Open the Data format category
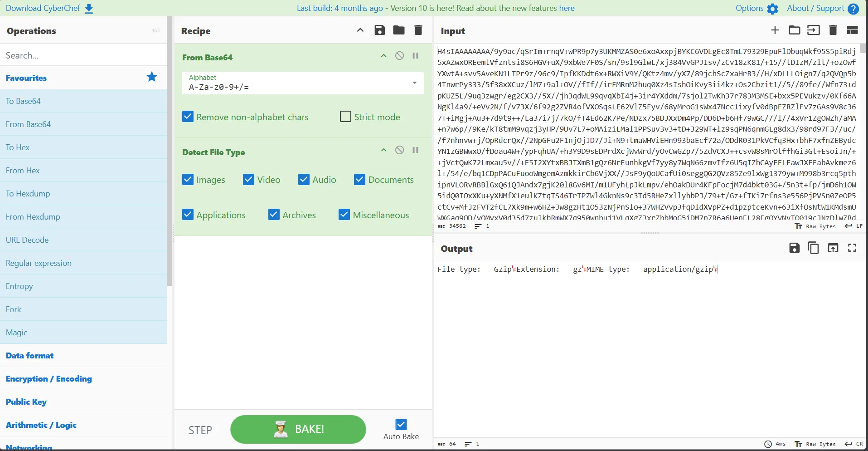Viewport: 868px width, 451px height. coord(29,355)
